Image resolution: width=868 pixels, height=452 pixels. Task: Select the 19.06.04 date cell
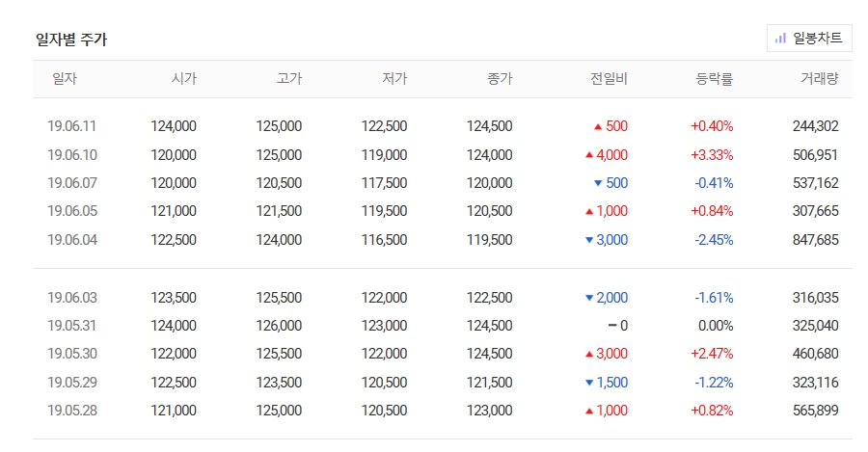[72, 240]
